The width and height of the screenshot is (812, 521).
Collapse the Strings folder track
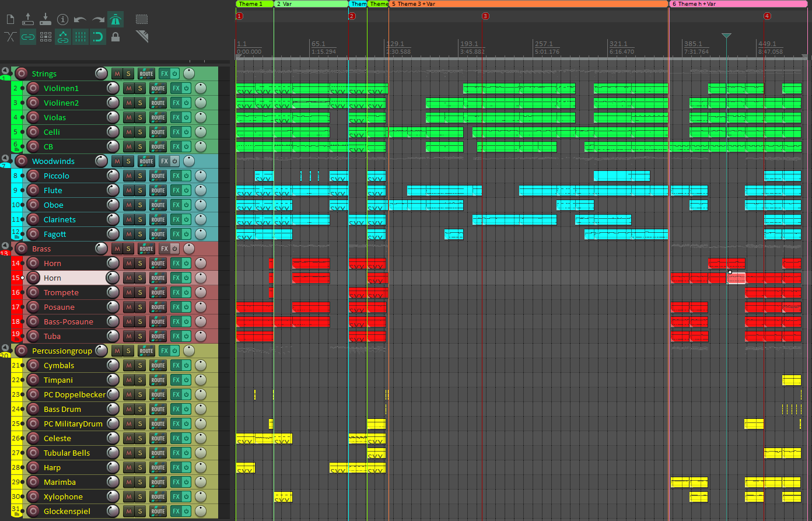pos(5,71)
